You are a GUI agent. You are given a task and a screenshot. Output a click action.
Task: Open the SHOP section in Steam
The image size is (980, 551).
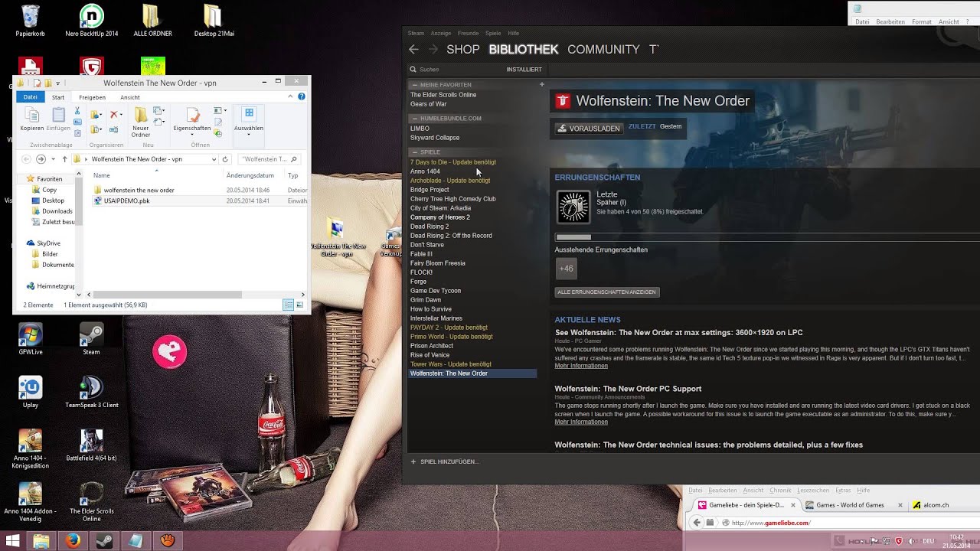tap(462, 49)
